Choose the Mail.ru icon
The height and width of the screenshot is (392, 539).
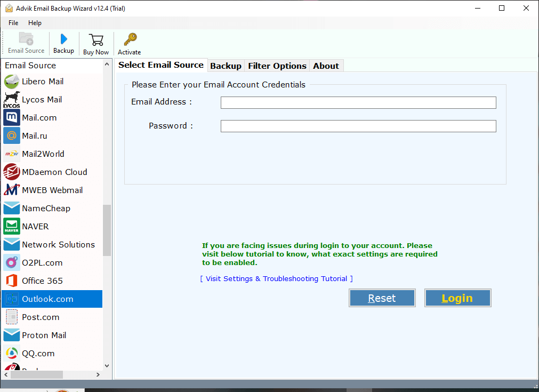pos(12,136)
